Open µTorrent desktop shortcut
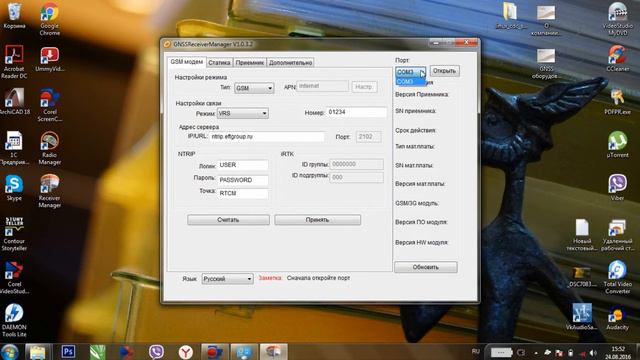This screenshot has width=640, height=360. pos(617,144)
